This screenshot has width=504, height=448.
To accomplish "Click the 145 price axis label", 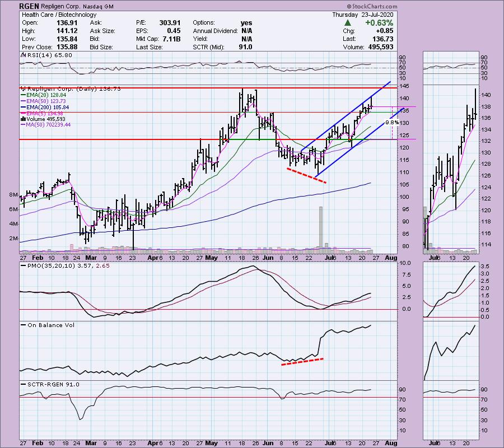I will [405, 86].
